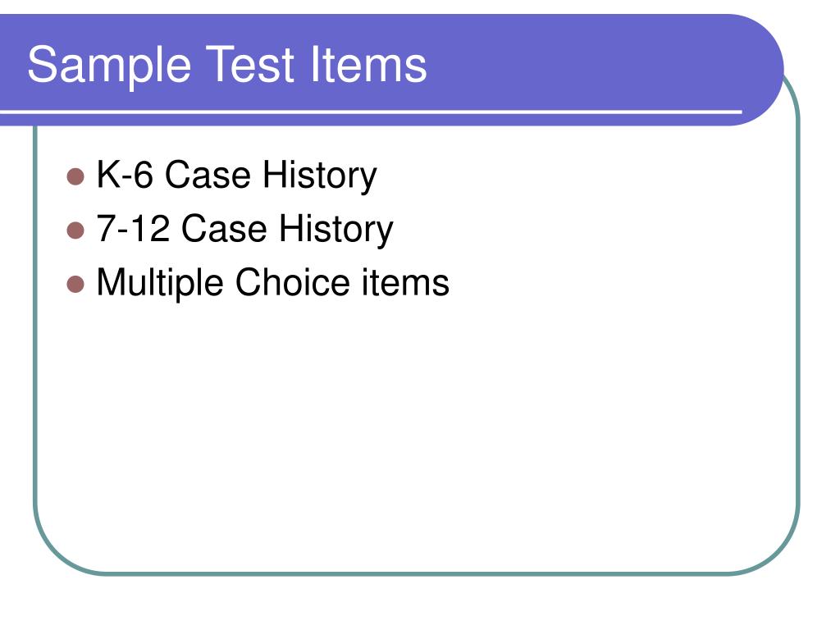
Task: Click the '7-12' text
Action: [133, 228]
